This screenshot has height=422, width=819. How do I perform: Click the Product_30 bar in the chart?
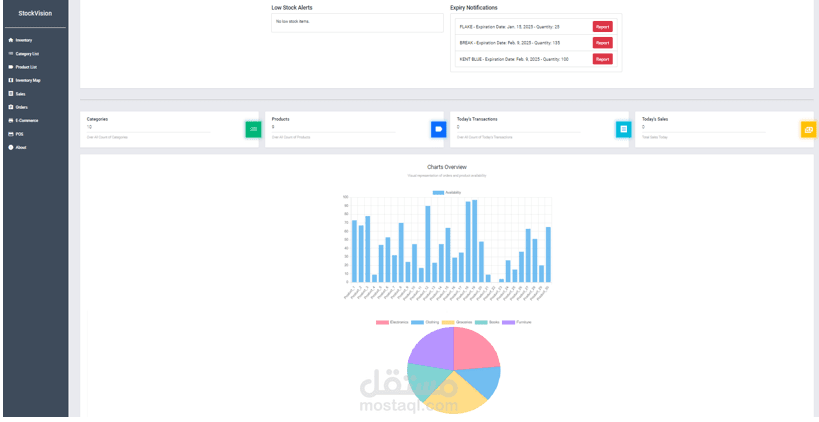(x=548, y=255)
